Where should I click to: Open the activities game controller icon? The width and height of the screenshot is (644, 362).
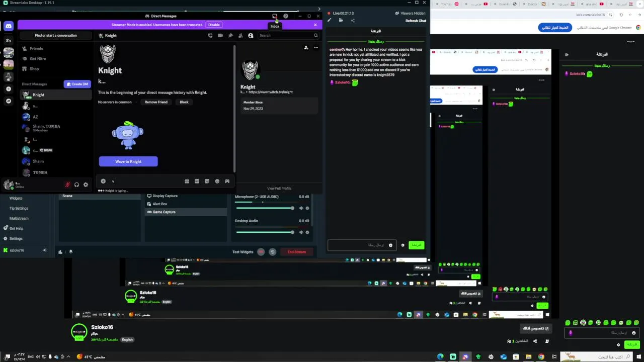click(227, 182)
